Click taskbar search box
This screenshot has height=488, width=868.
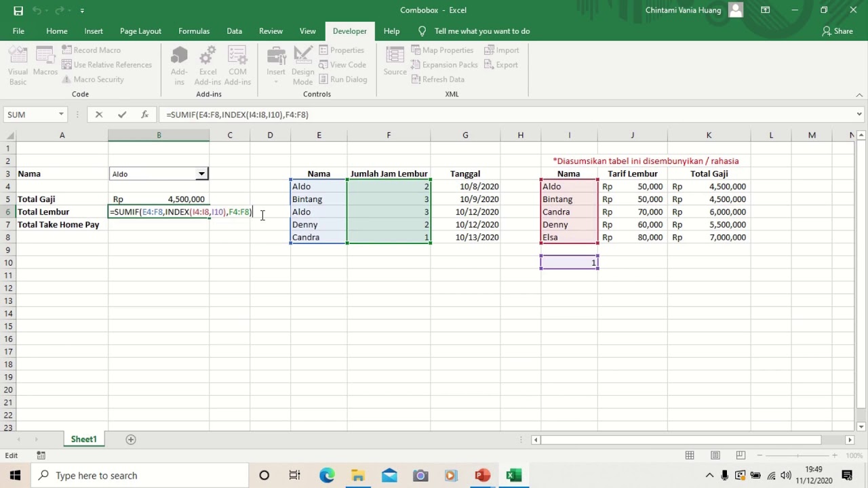(140, 476)
